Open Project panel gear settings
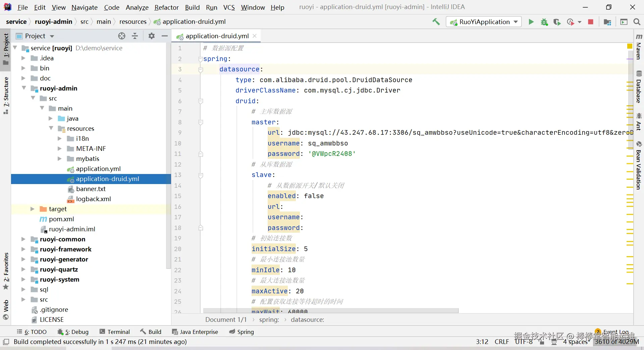This screenshot has width=644, height=350. (x=152, y=36)
